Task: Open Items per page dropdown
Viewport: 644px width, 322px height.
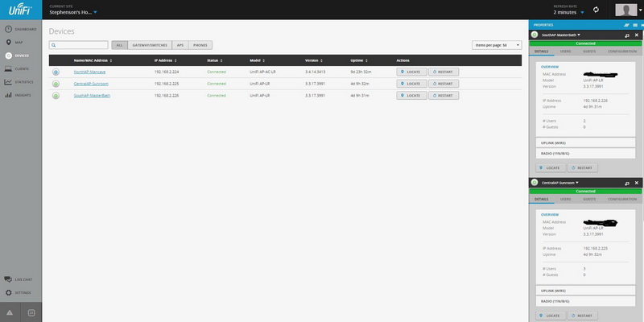Action: (x=497, y=45)
